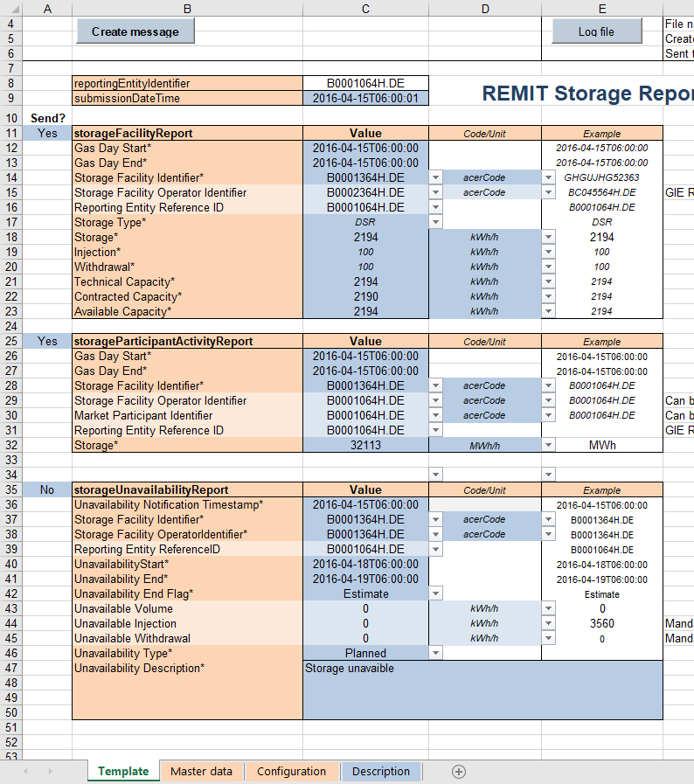
Task: Open MWh/h unit dropdown for Storage
Action: click(548, 445)
